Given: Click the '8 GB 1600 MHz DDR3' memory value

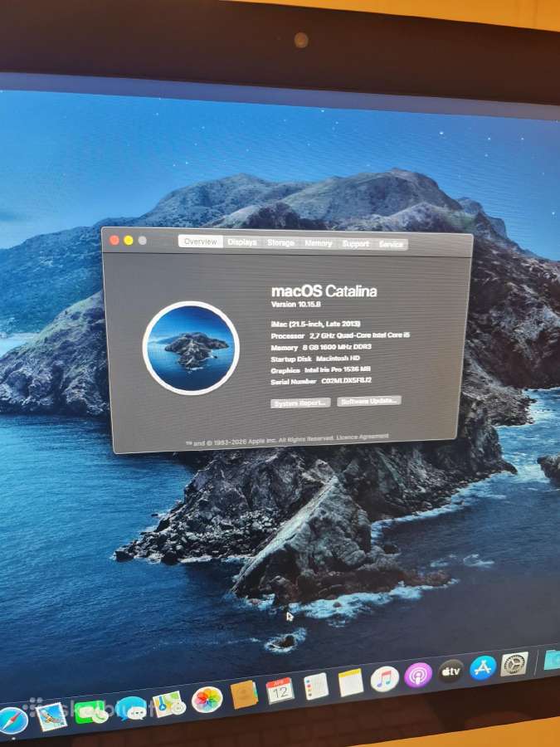Looking at the screenshot, I should pos(337,347).
